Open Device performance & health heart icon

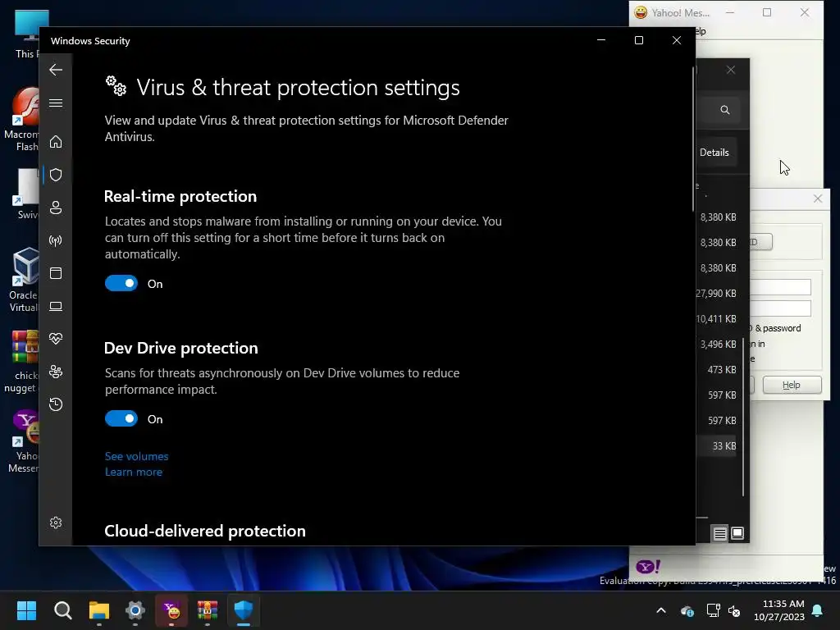pos(56,339)
